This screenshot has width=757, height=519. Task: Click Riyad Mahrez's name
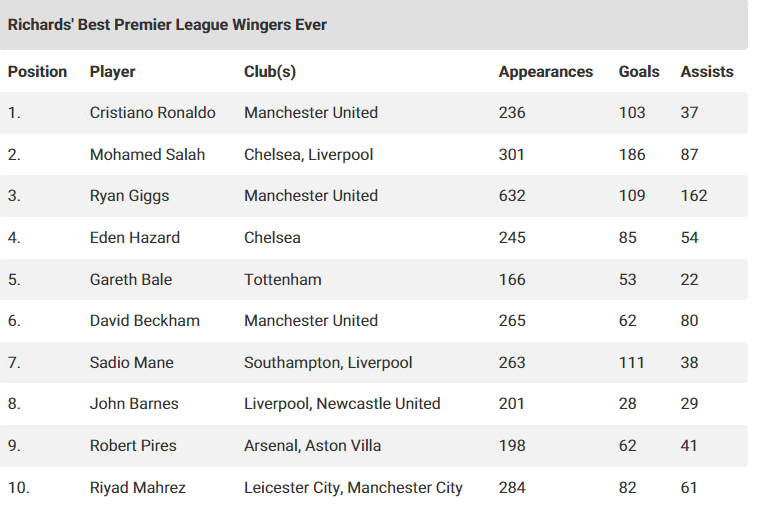coord(138,488)
